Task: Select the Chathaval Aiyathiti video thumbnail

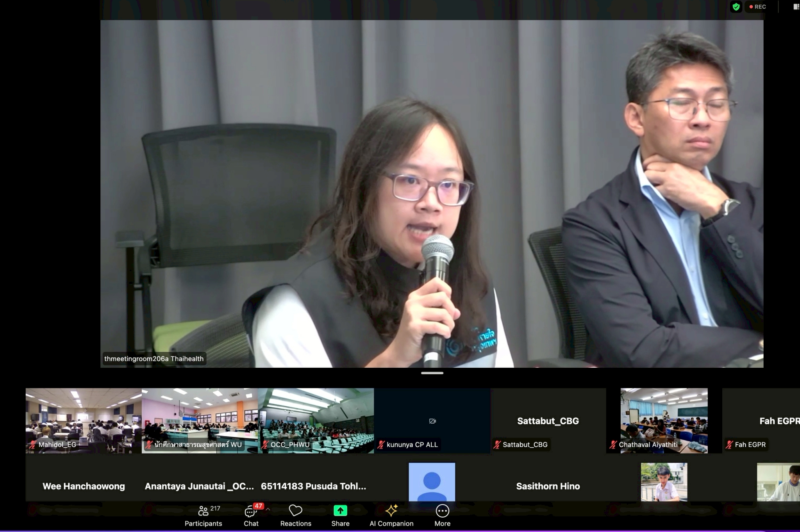Action: (664, 420)
